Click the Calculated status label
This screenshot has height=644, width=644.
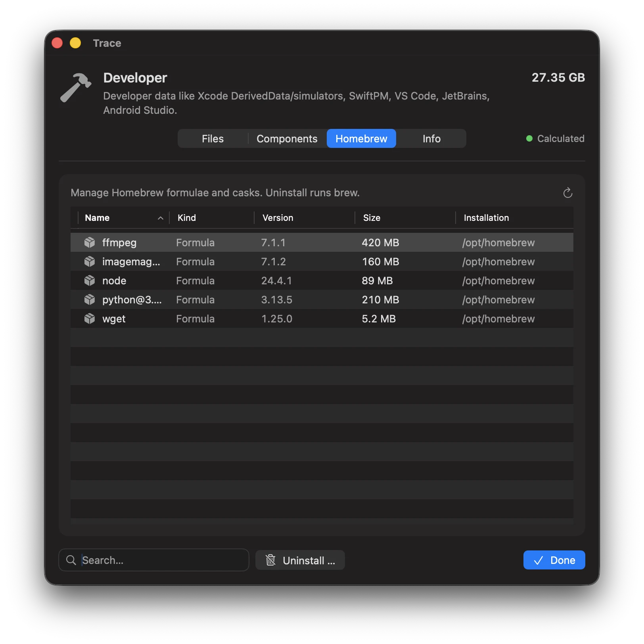[x=561, y=138]
